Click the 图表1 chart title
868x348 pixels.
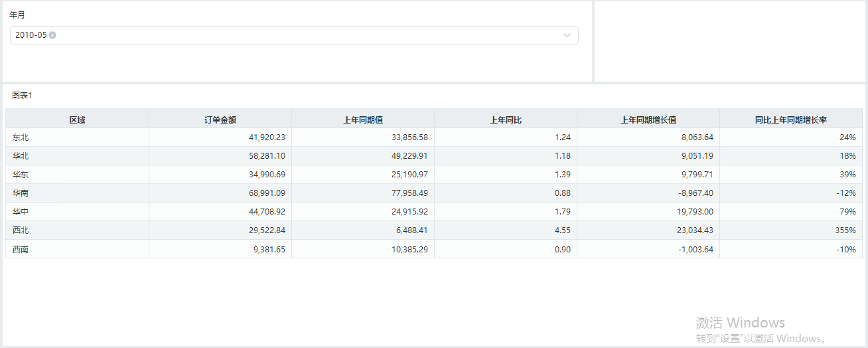tap(22, 96)
